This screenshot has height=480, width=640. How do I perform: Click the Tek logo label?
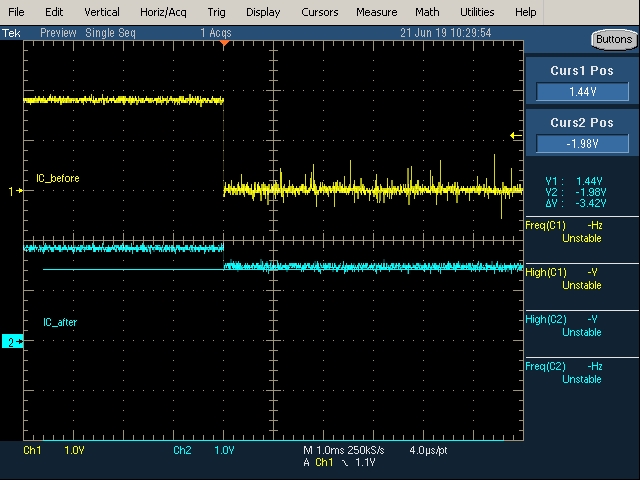(11, 33)
